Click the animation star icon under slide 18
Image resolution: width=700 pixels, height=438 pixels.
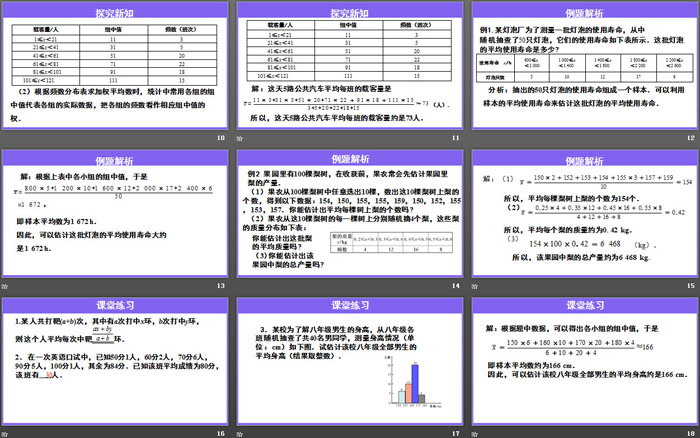475,434
